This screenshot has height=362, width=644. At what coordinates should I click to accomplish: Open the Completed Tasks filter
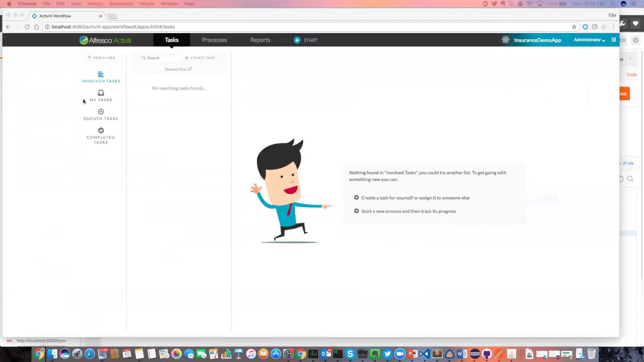pyautogui.click(x=101, y=136)
